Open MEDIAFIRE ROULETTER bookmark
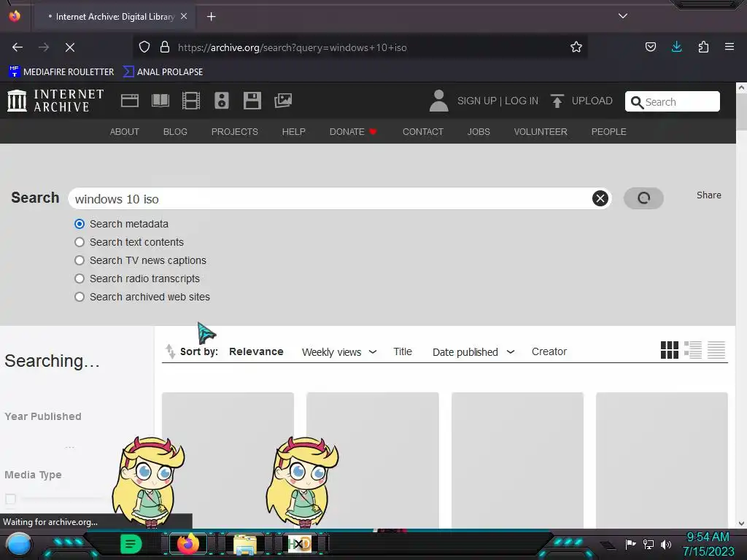The width and height of the screenshot is (747, 560). pyautogui.click(x=61, y=72)
